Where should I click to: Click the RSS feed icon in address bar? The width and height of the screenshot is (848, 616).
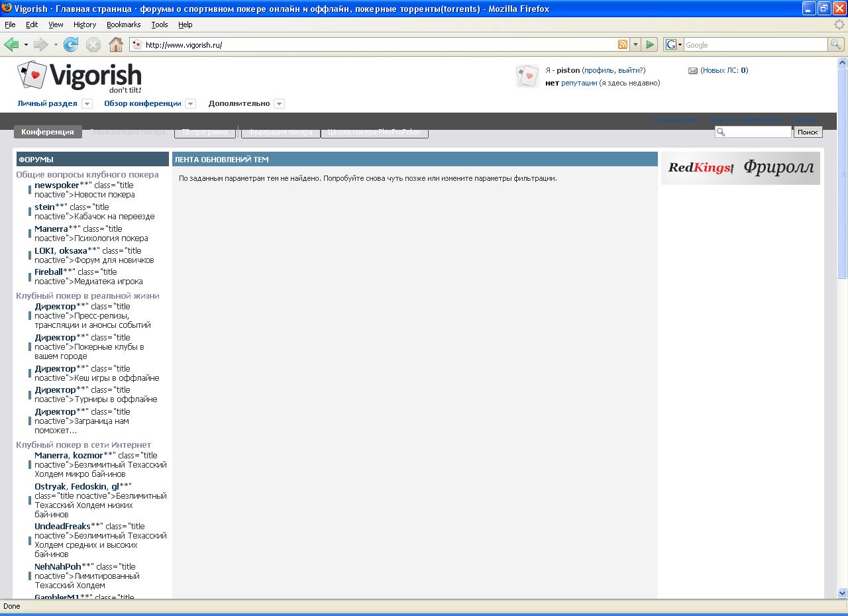pyautogui.click(x=623, y=44)
